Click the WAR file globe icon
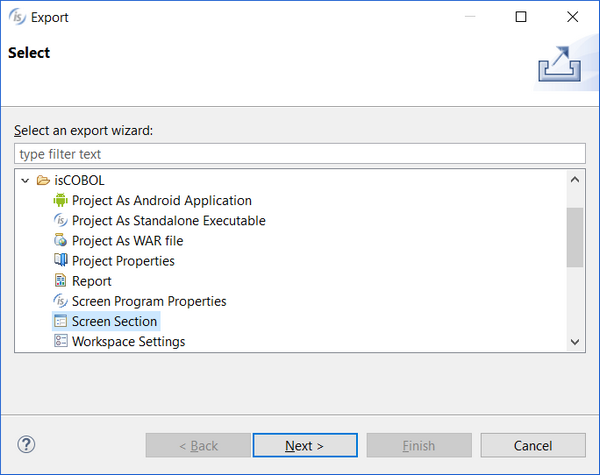This screenshot has width=600, height=475. coord(60,240)
